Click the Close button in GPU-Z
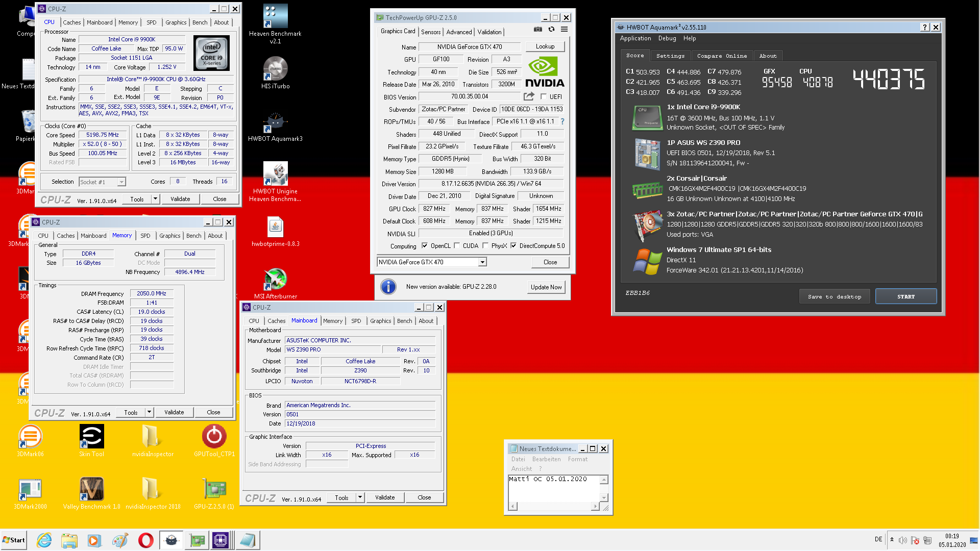This screenshot has height=551, width=980. click(550, 262)
